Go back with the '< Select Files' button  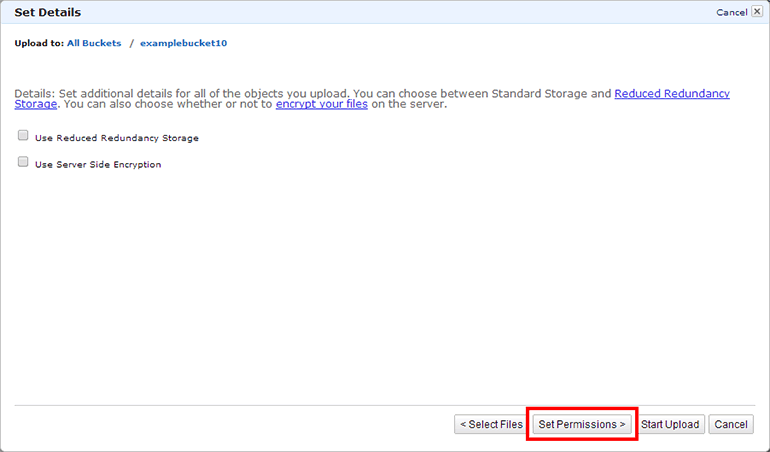[x=491, y=424]
